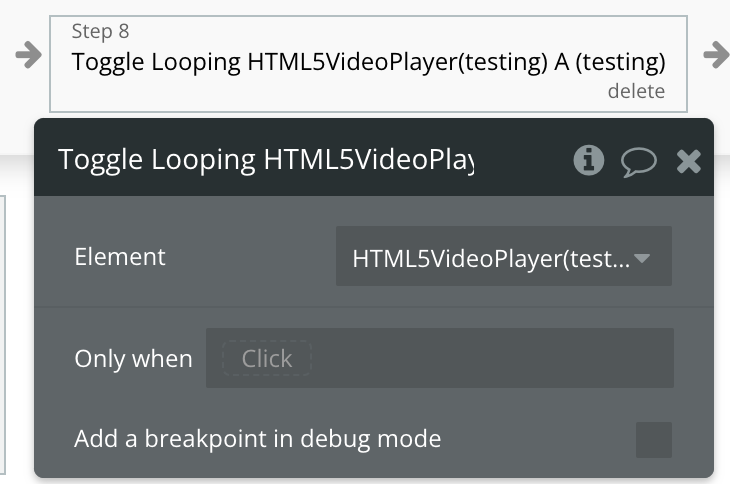
Task: Click the HTML5VideoPlayer(test... value text
Action: tap(491, 258)
